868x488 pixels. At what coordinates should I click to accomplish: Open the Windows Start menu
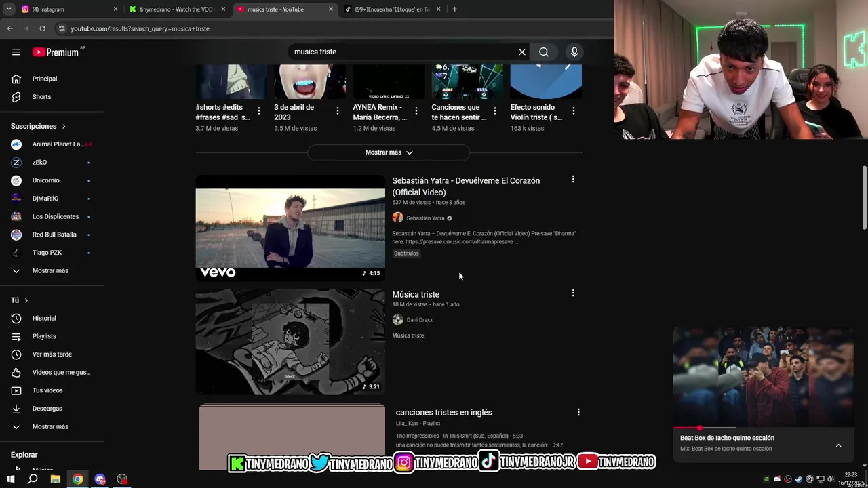click(x=11, y=479)
